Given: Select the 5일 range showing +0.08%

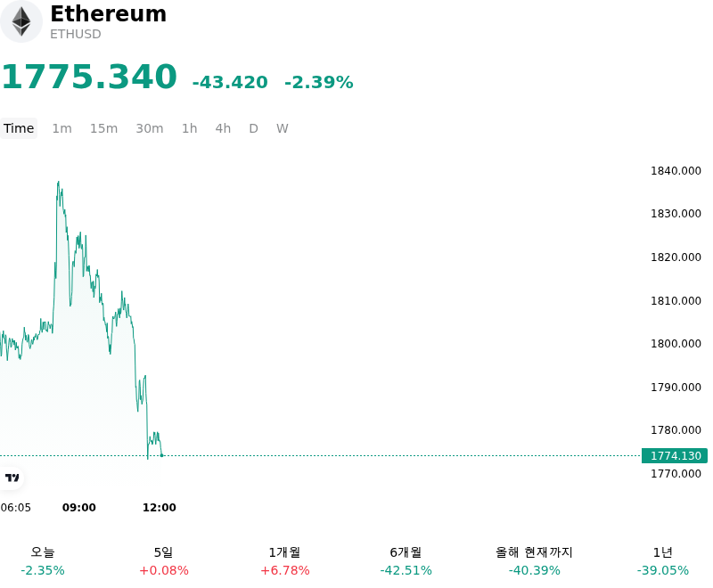Looking at the screenshot, I should 164,561.
